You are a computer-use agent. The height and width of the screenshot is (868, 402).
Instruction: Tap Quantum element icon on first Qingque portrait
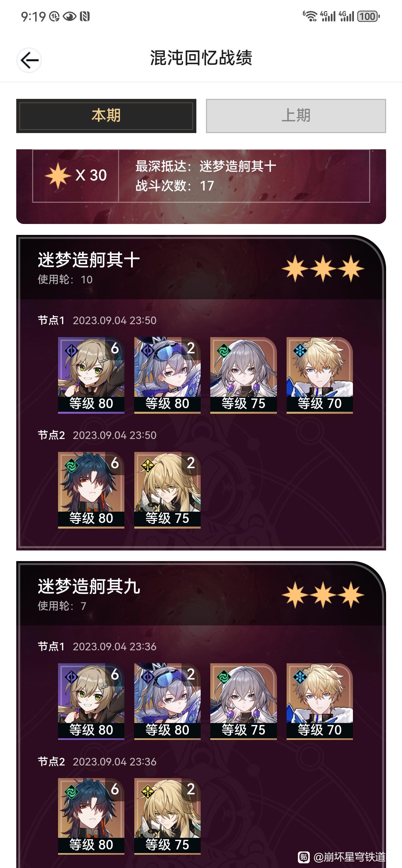point(71,351)
